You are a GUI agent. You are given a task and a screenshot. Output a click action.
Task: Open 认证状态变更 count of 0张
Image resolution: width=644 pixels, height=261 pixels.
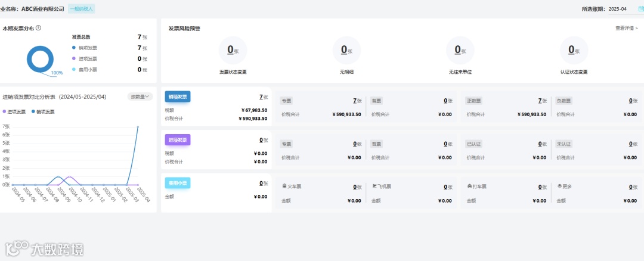(x=574, y=50)
